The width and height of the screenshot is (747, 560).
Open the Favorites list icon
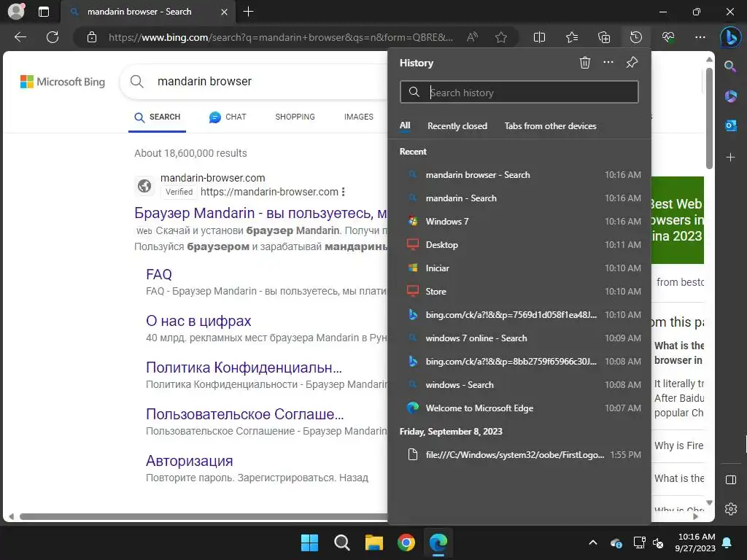coord(572,37)
